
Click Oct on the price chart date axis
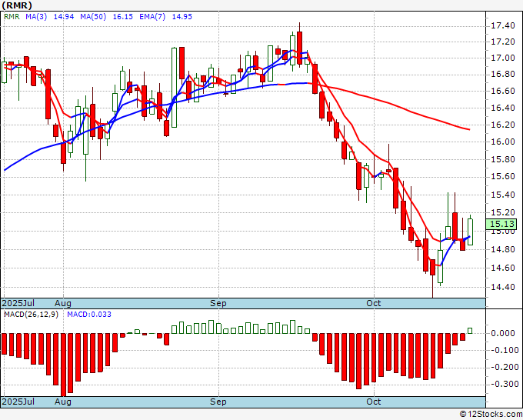pos(373,303)
